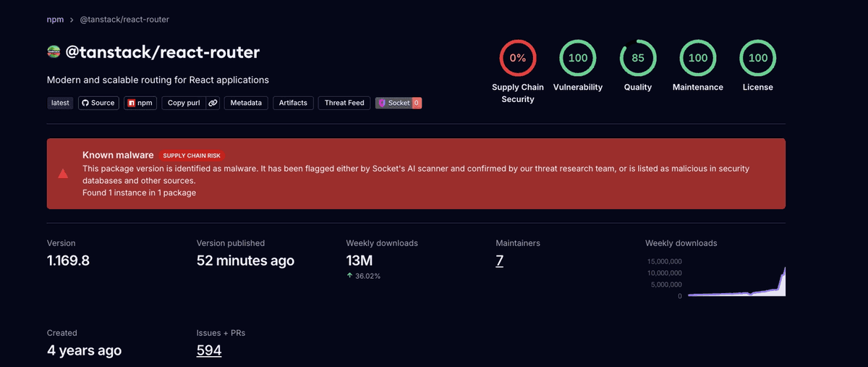Click the Vulnerability score ring

click(578, 58)
